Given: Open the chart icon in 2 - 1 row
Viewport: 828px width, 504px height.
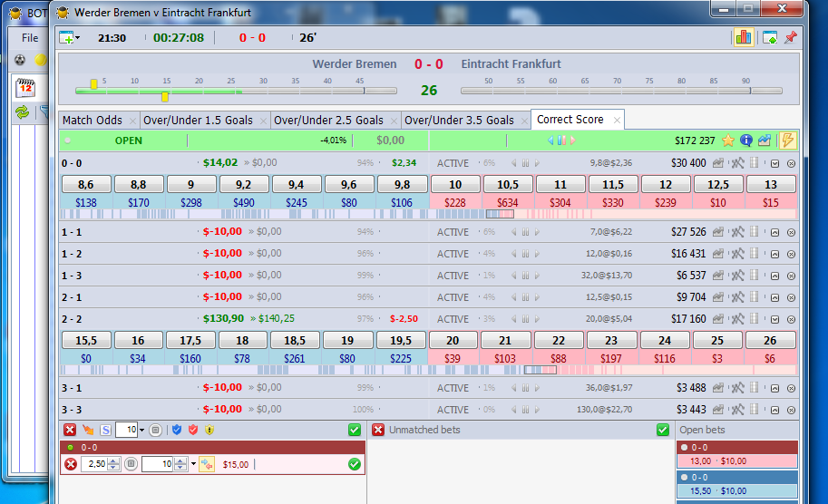Looking at the screenshot, I should [717, 297].
